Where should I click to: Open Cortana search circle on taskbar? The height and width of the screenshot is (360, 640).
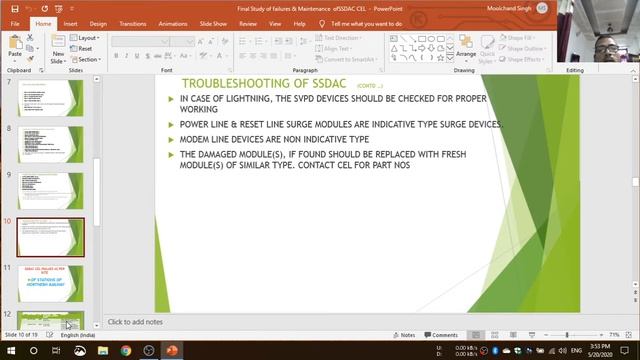click(34, 351)
